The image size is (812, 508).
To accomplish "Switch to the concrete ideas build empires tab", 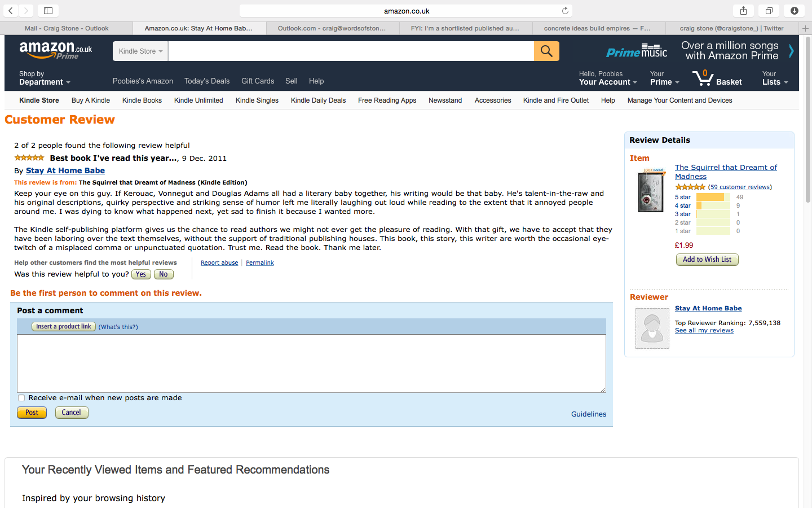I will 599,28.
